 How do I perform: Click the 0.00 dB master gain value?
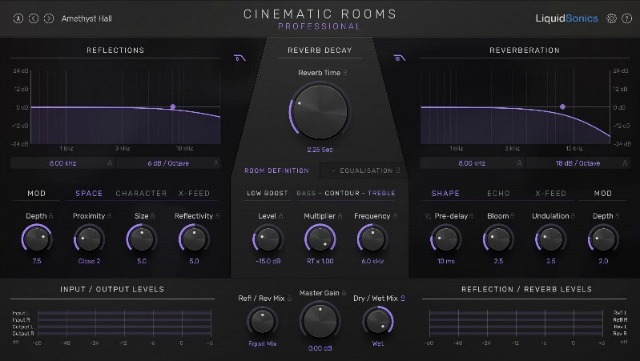coord(320,348)
